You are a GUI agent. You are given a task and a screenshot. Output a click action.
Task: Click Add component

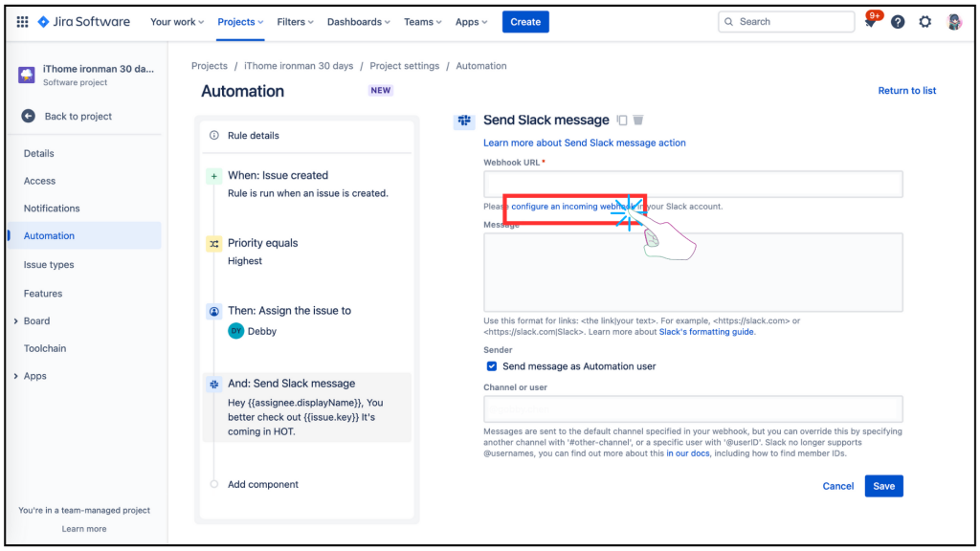click(262, 484)
